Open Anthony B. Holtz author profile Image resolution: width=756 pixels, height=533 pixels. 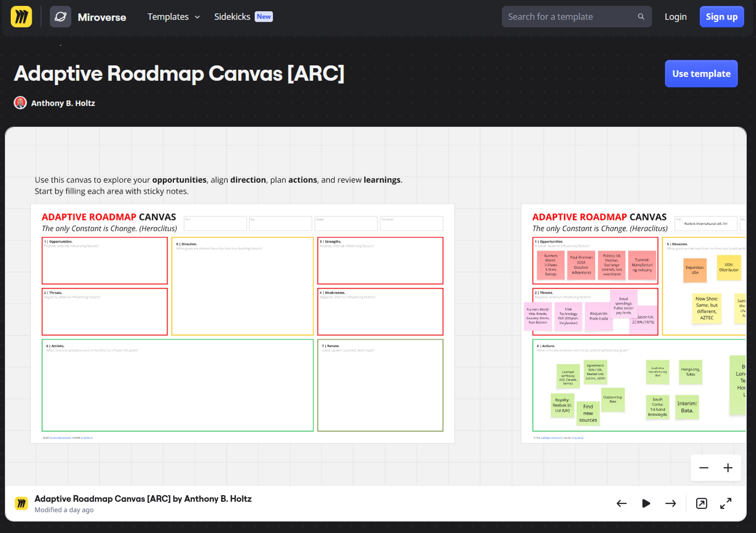tap(63, 103)
